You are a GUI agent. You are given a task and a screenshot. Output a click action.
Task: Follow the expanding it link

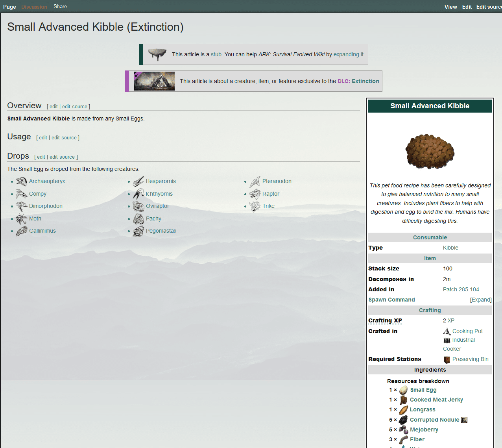click(349, 54)
